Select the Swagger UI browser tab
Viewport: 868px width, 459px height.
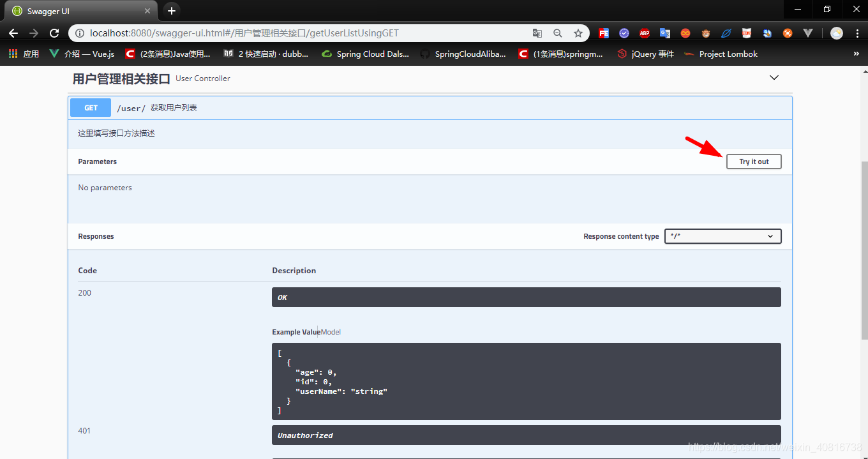click(80, 11)
